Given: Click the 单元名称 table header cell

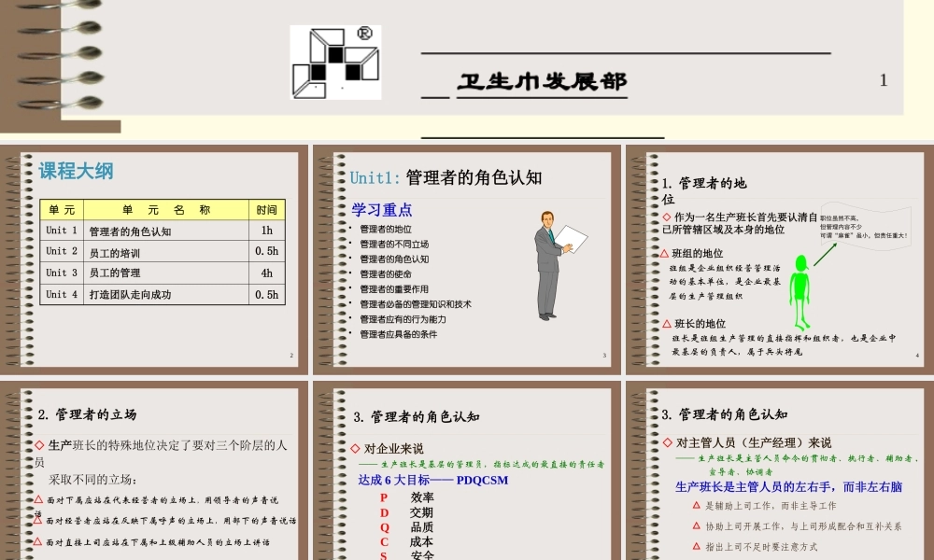Looking at the screenshot, I should [166, 210].
